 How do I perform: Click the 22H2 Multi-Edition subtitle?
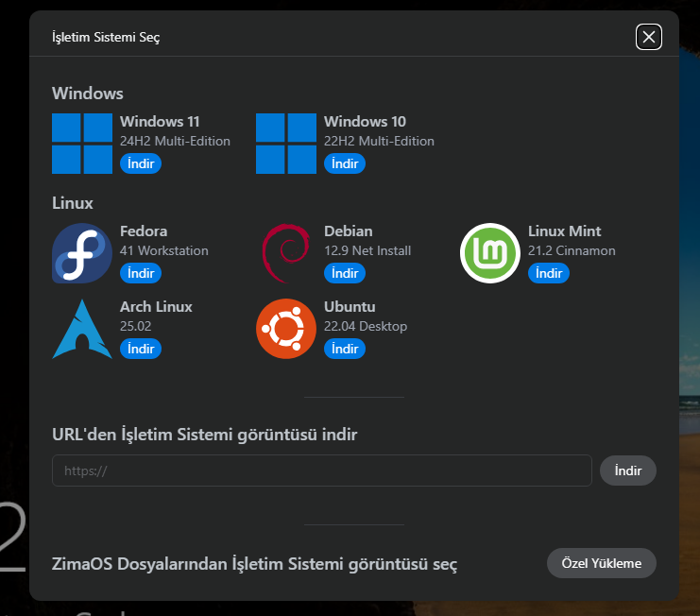379,141
